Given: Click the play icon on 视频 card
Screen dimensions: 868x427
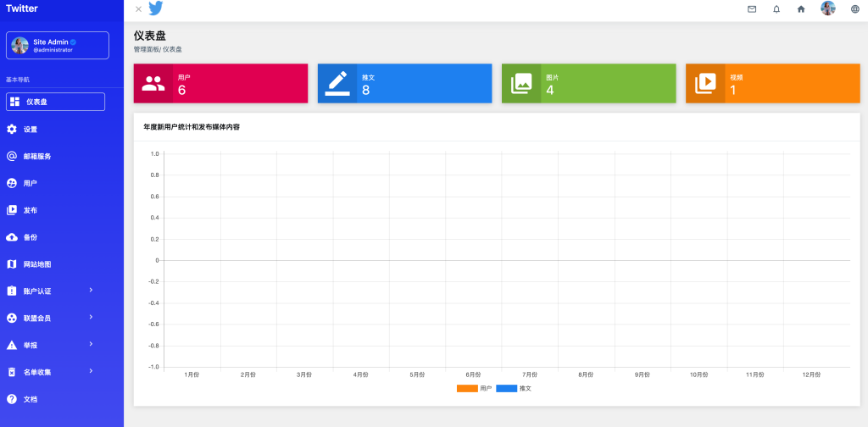Looking at the screenshot, I should click(x=705, y=84).
